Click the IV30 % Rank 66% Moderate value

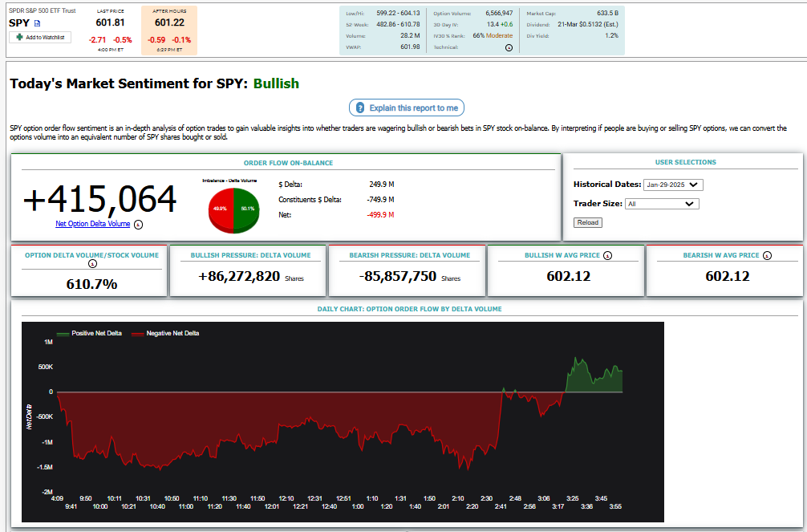coord(493,35)
